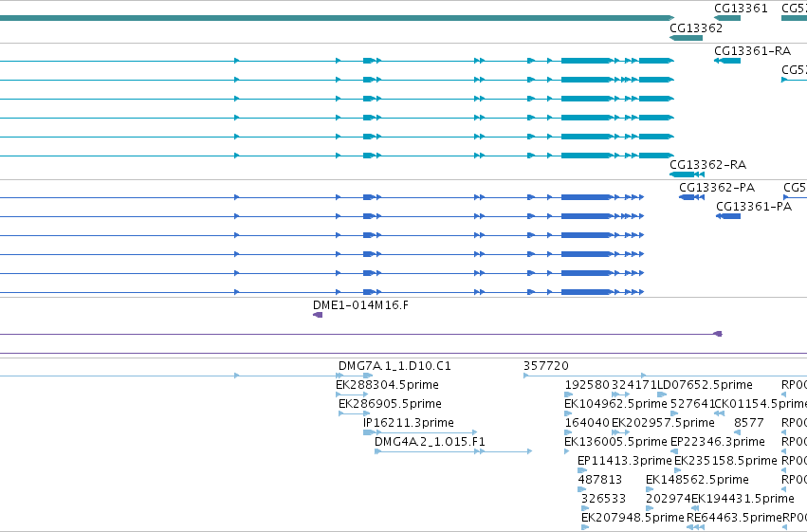The image size is (807, 532).
Task: Click the 192580 feature label
Action: point(587,385)
